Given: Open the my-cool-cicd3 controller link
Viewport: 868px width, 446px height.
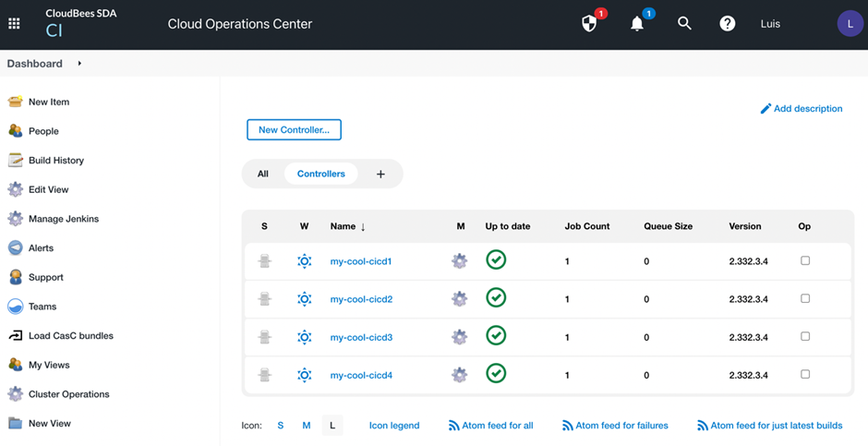Looking at the screenshot, I should pyautogui.click(x=361, y=338).
